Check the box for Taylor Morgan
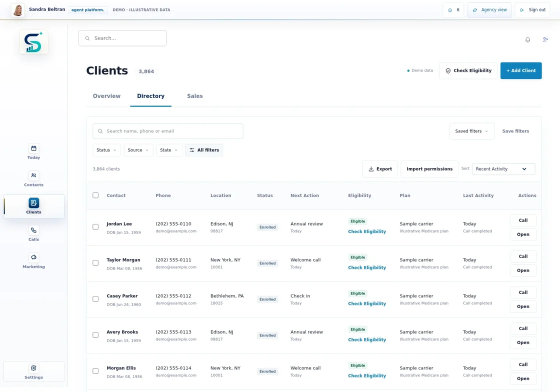The height and width of the screenshot is (392, 560). pyautogui.click(x=95, y=263)
